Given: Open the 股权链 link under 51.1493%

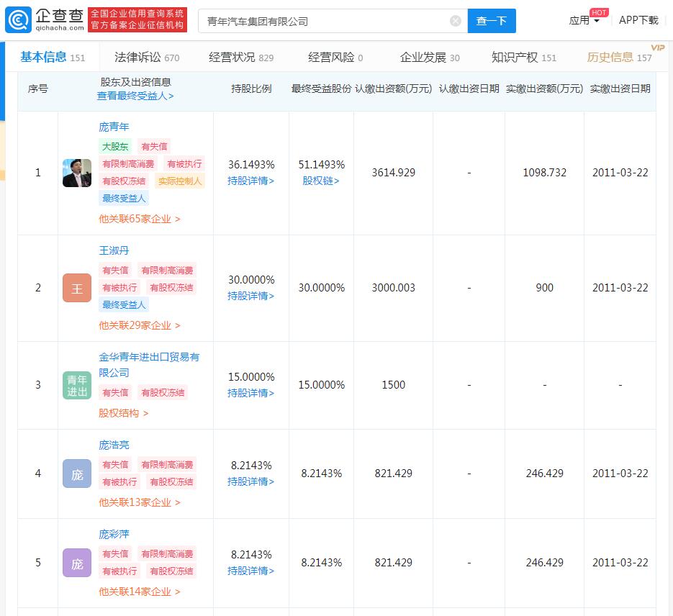Looking at the screenshot, I should [321, 181].
